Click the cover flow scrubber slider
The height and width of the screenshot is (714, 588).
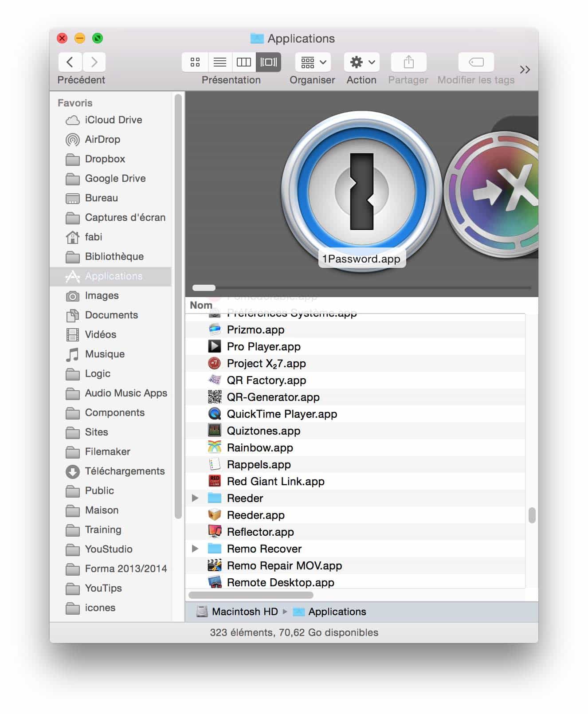coord(204,288)
